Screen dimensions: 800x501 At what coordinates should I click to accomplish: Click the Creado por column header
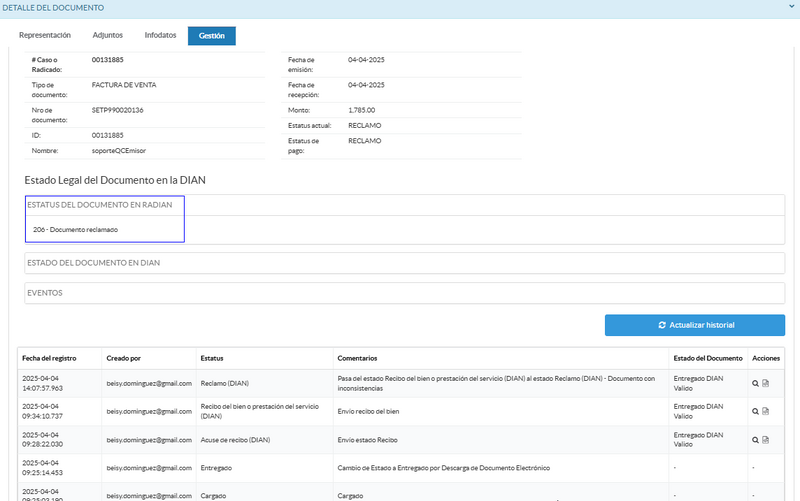[x=124, y=357]
